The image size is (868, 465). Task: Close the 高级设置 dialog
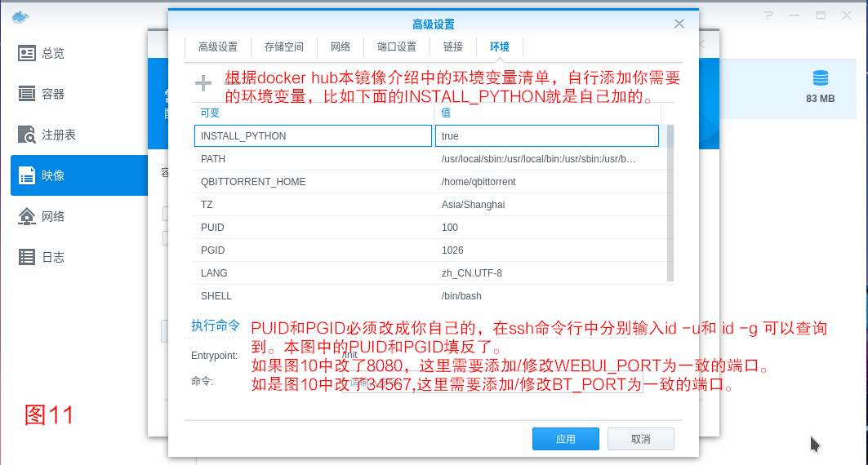coord(679,24)
